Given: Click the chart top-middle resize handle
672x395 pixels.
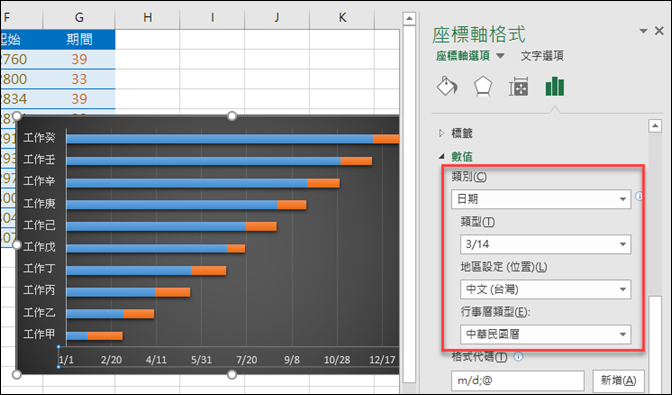Looking at the screenshot, I should [232, 116].
